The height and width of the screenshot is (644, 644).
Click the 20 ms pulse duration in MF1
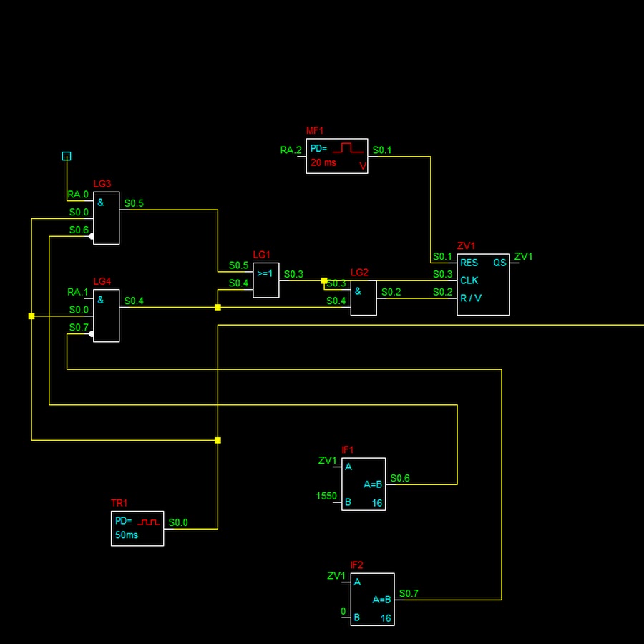click(x=323, y=163)
